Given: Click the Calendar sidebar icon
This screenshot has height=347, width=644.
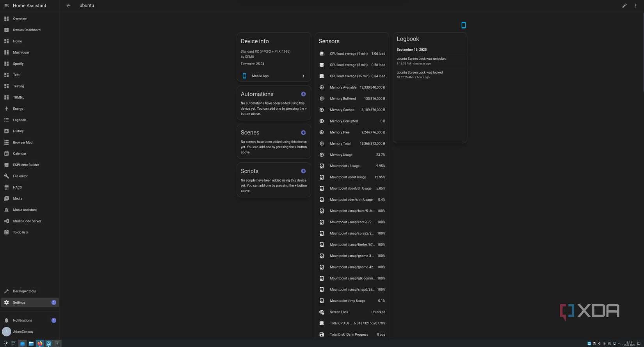Looking at the screenshot, I should pos(6,154).
